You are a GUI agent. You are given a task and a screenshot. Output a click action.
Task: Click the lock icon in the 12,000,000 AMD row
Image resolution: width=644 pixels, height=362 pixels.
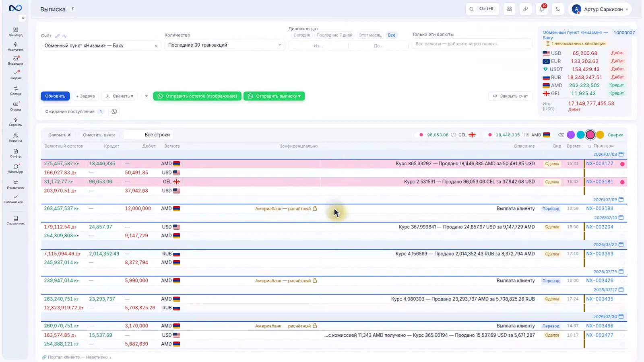tap(315, 208)
